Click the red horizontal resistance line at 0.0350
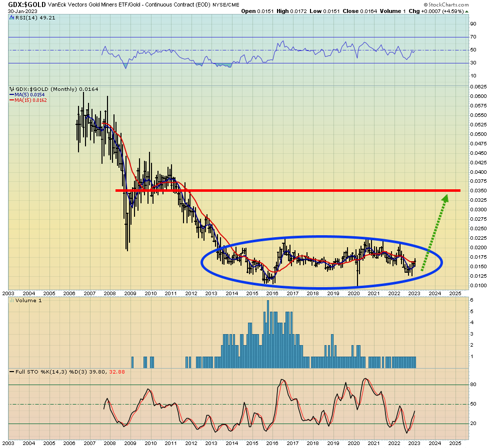 (x=288, y=190)
